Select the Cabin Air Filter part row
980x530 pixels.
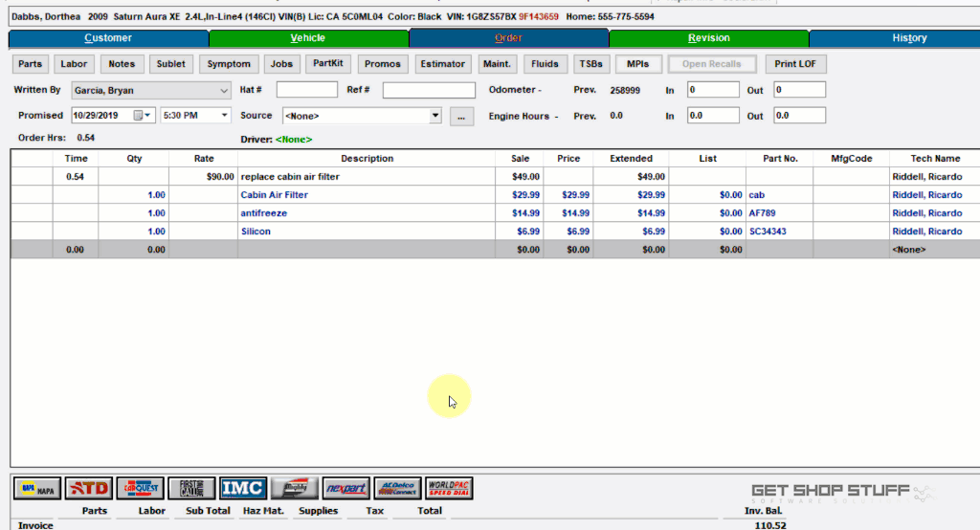click(x=274, y=195)
